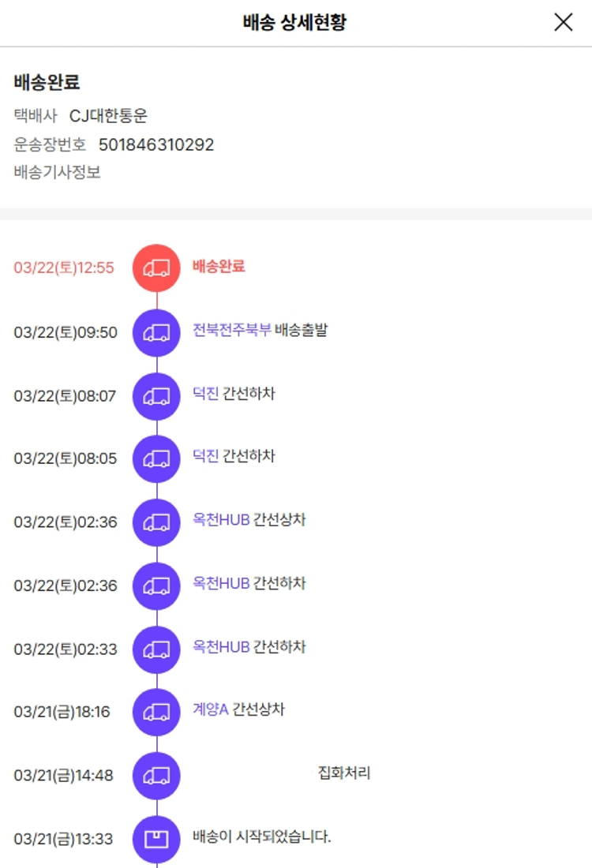Screen dimensions: 592x868
Task: Select the tracking number 501846310292
Action: [156, 144]
